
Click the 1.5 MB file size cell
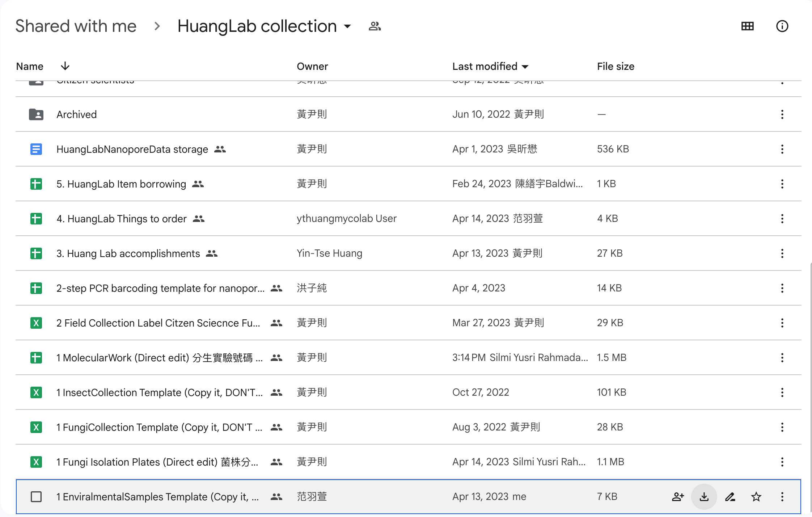(x=612, y=357)
